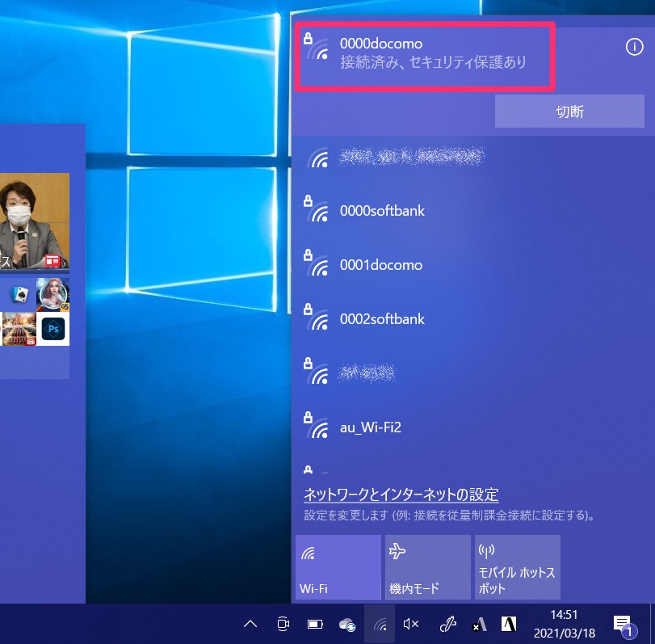Screen dimensions: 655x644
Task: Open ネットワークとインターネットの設定 link
Action: [x=401, y=495]
